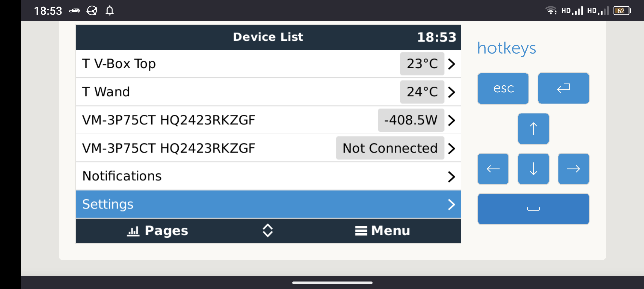644x289 pixels.
Task: Click the 24°C temperature value
Action: point(422,92)
